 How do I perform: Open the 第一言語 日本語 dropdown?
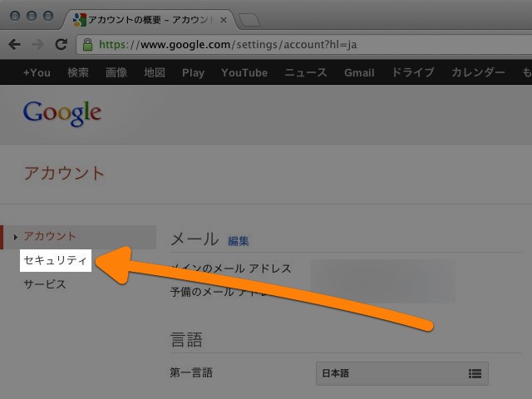(x=402, y=373)
